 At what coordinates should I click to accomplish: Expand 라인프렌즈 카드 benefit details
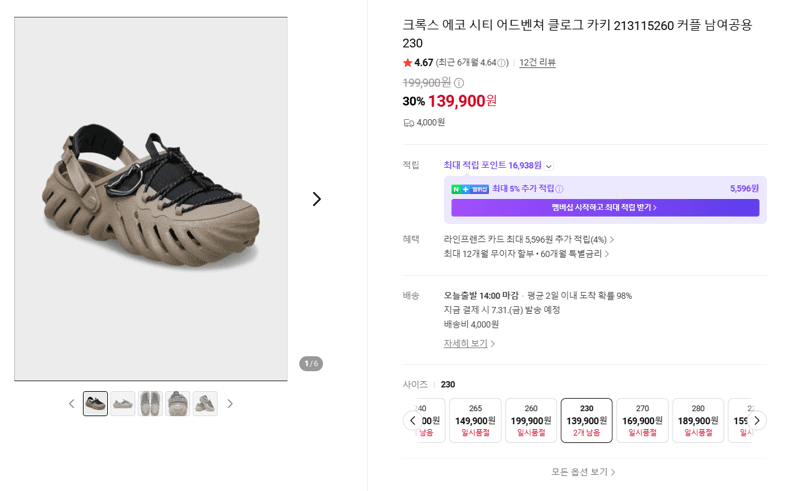pos(529,239)
